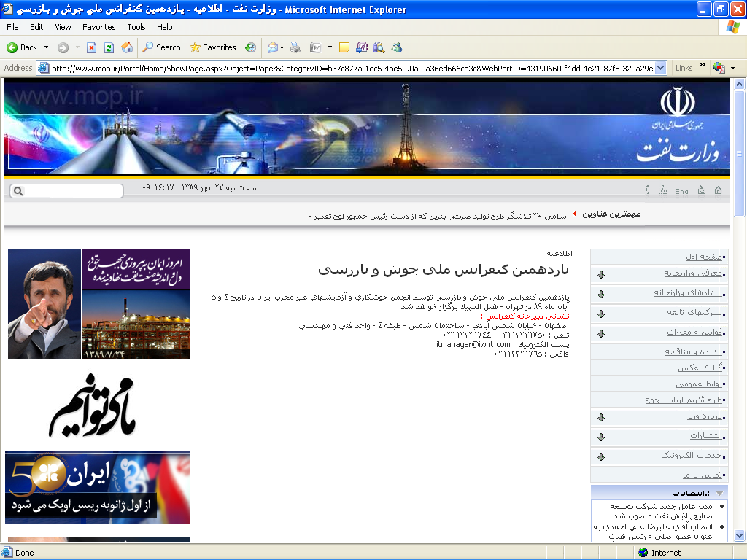Collapse the انتصابات panel triangle
This screenshot has width=747, height=560.
pos(719,493)
